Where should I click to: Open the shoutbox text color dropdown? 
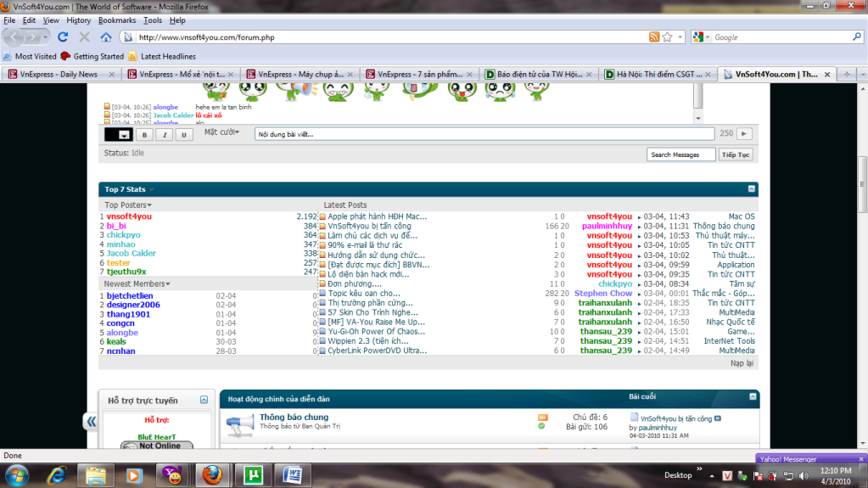125,135
